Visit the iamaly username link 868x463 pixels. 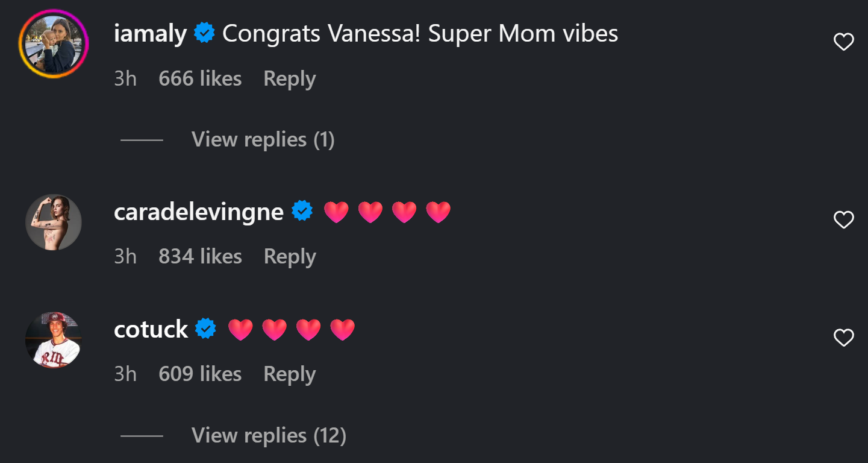click(150, 34)
